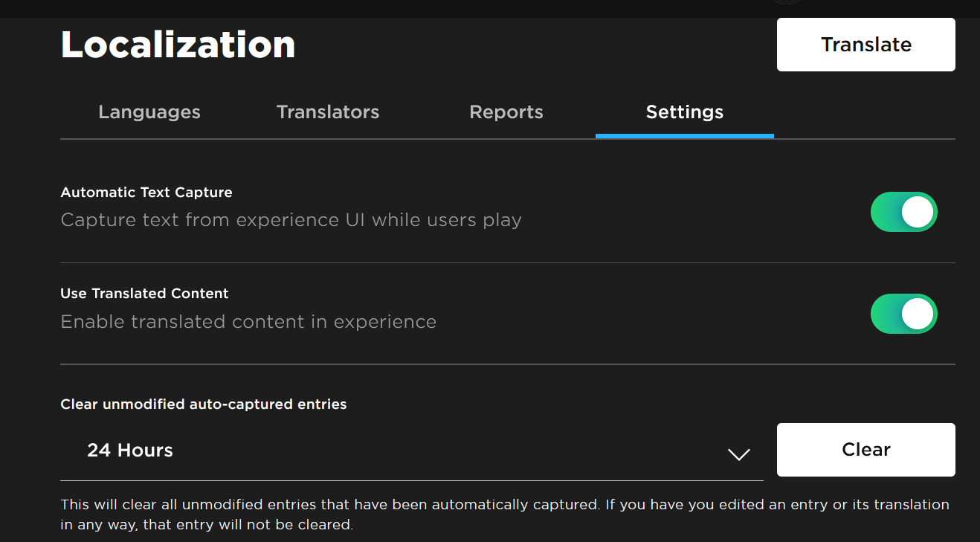Click the Clear unmodified auto-captured entries label
This screenshot has width=980, height=542.
pyautogui.click(x=203, y=404)
